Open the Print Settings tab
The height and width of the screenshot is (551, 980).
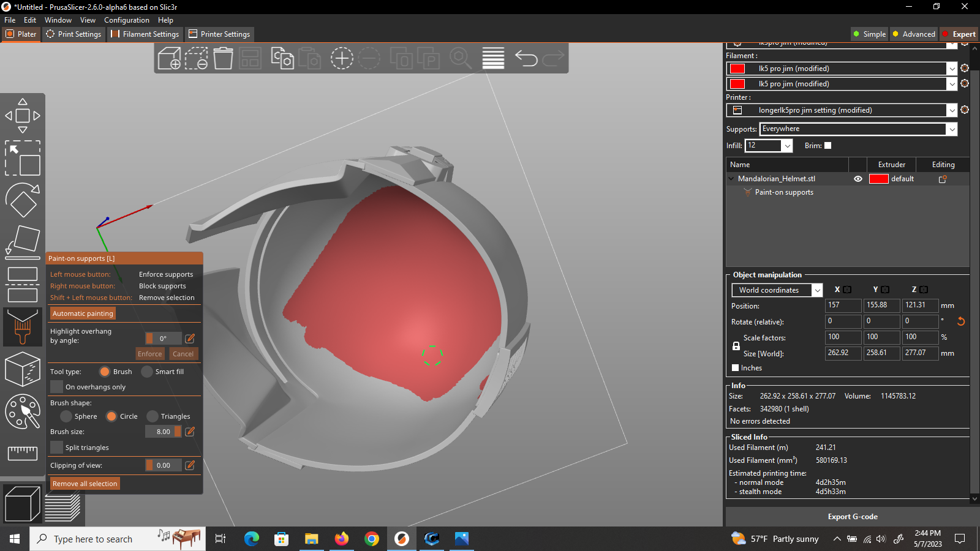coord(74,34)
